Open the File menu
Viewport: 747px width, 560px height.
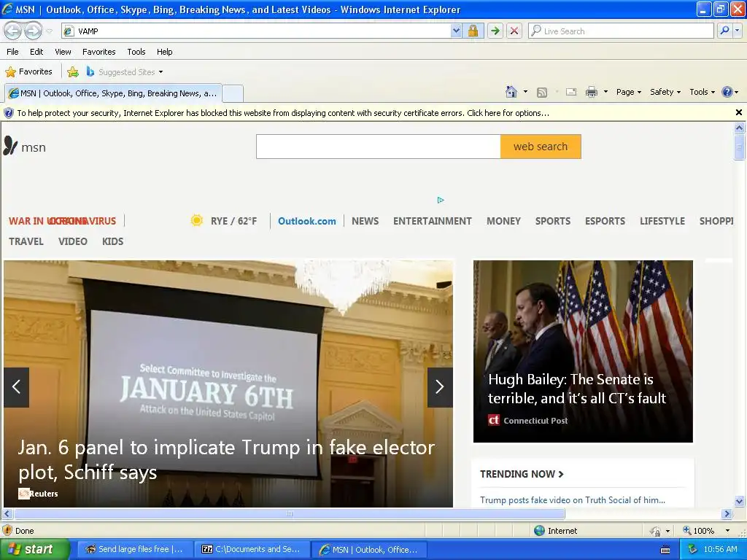tap(12, 52)
